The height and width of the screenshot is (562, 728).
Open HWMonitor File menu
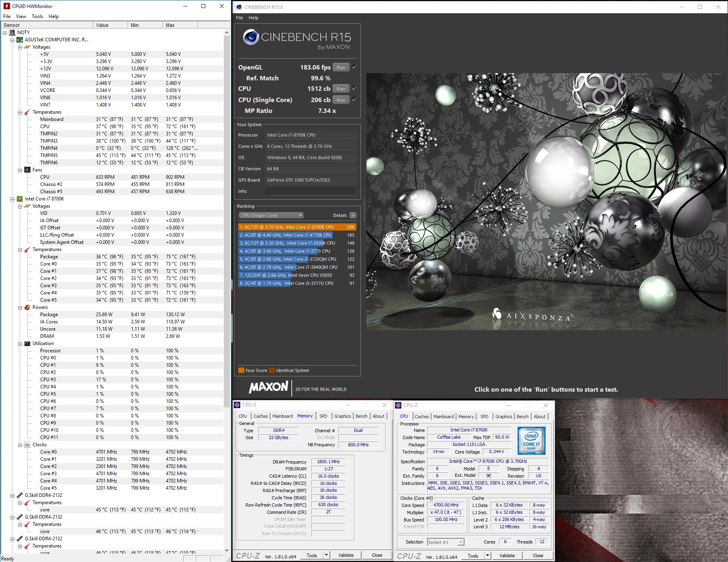[7, 16]
